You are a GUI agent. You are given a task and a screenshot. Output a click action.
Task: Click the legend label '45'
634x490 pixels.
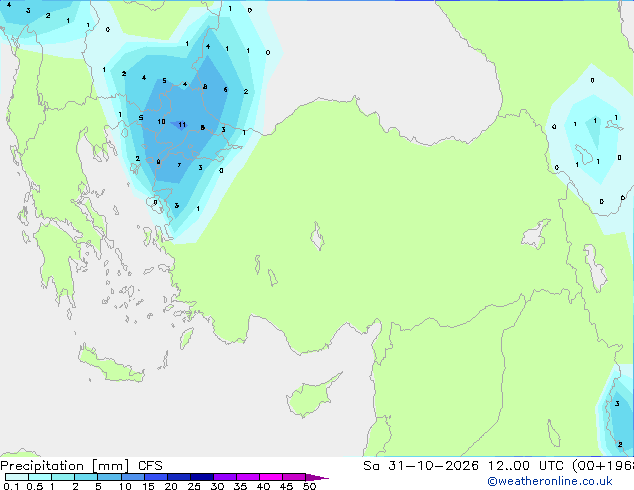pos(286,486)
